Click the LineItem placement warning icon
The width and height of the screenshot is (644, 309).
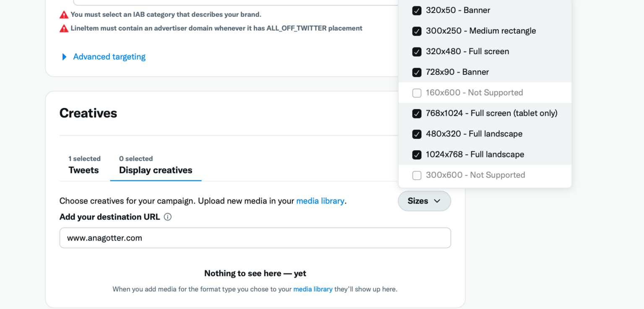64,28
